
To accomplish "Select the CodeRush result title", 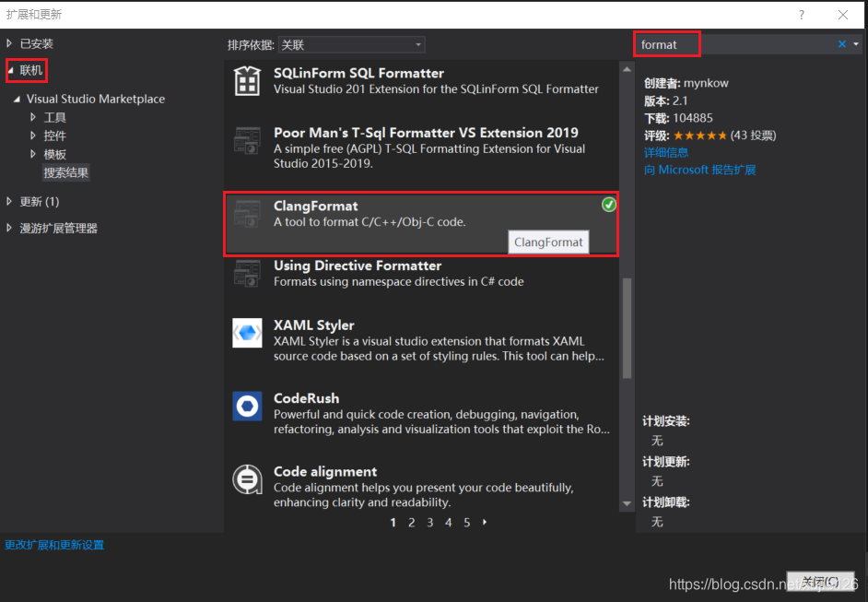I will coord(306,398).
